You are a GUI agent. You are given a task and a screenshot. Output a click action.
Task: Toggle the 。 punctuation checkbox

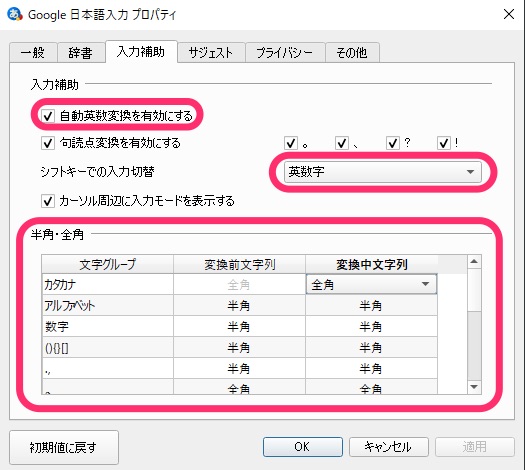coord(291,143)
